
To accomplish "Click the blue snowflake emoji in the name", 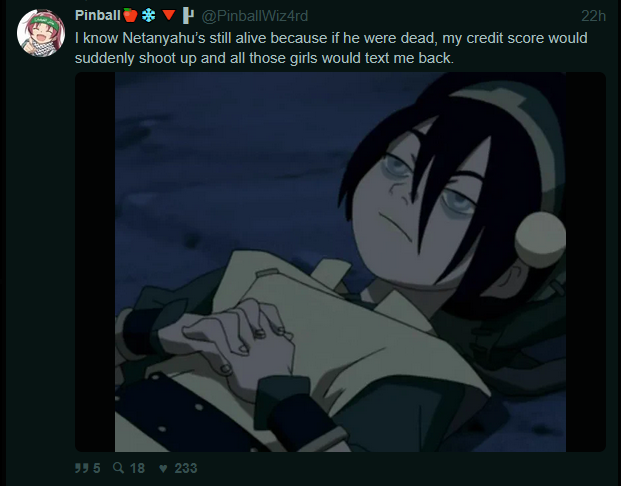I will [x=149, y=15].
